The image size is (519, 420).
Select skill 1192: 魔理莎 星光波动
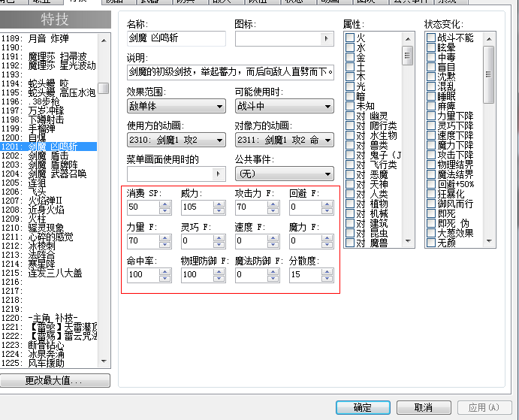tap(48, 65)
